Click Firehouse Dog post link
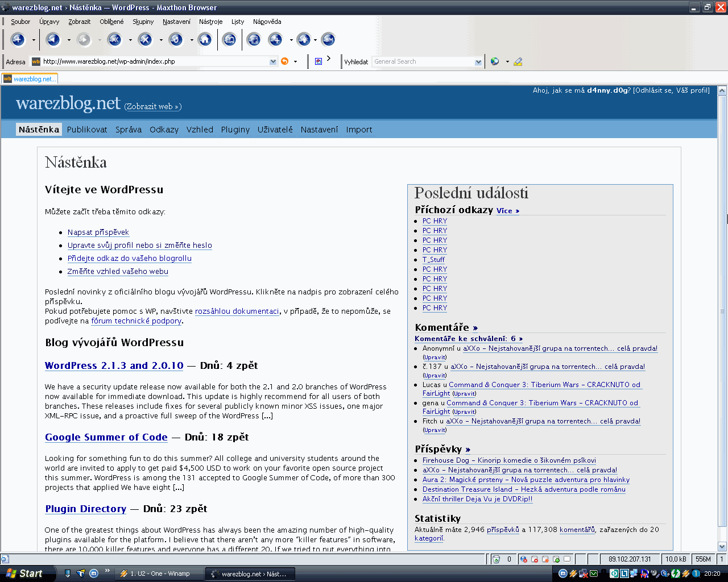Viewport: 728px width, 582px height. point(509,460)
